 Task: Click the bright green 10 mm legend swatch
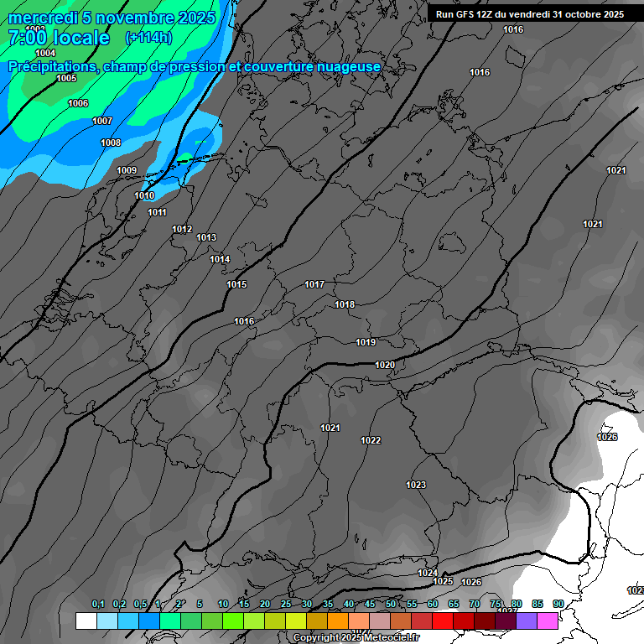click(233, 621)
